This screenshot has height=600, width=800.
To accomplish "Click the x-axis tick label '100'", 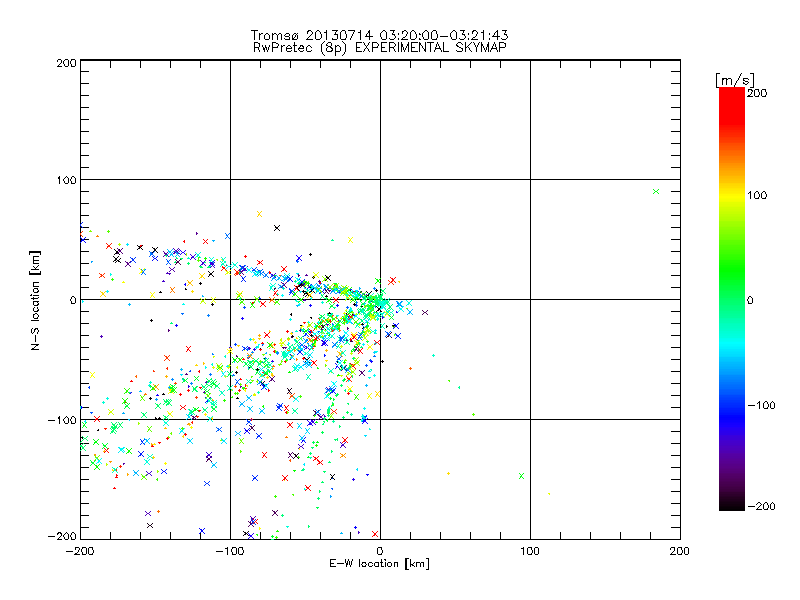I will click(530, 551).
